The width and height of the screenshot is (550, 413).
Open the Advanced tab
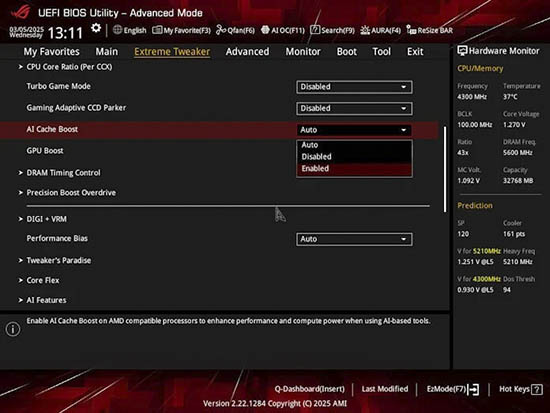247,52
